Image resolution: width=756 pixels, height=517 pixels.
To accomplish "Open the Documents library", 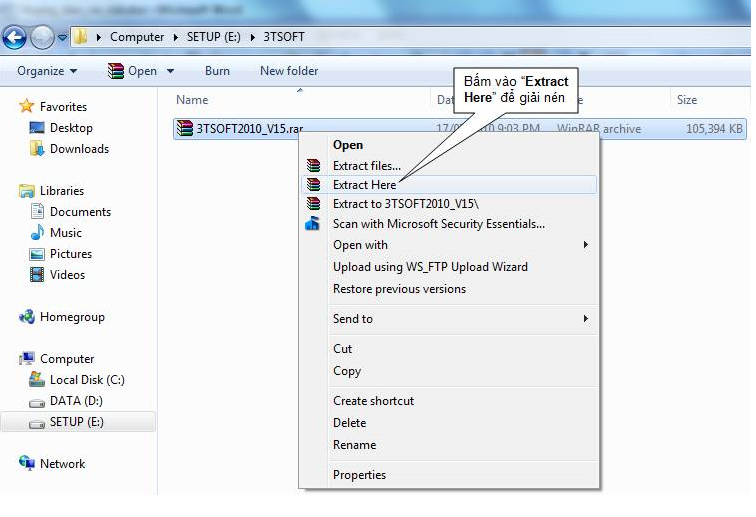I will pos(81,212).
